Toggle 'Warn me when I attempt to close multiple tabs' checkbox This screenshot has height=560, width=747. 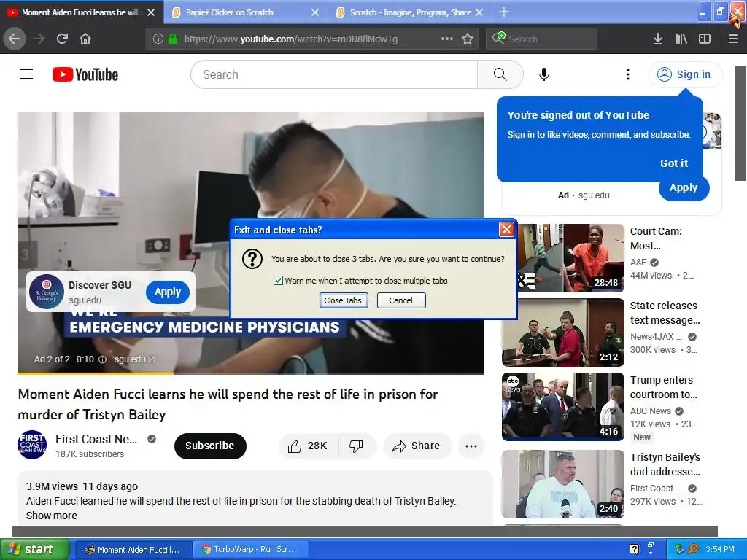tap(278, 281)
